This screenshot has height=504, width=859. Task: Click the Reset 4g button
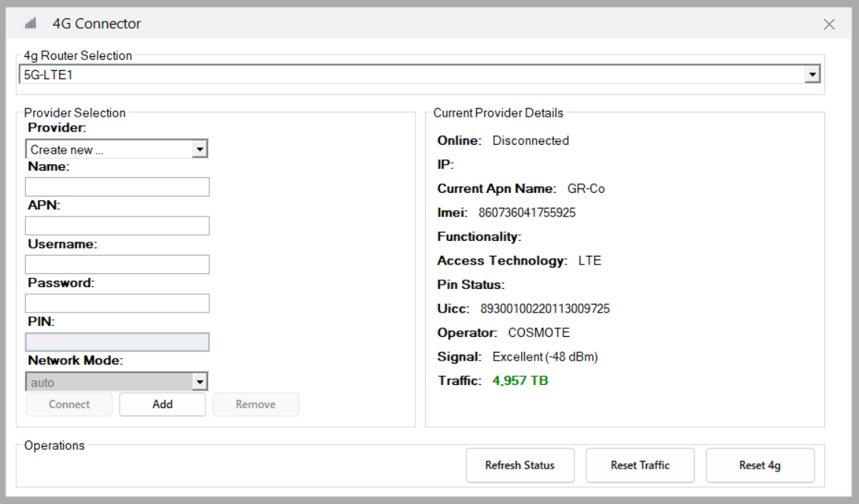tap(760, 466)
